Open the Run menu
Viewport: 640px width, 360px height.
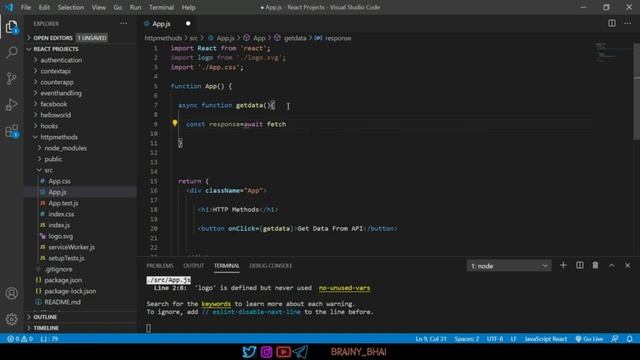click(x=135, y=7)
